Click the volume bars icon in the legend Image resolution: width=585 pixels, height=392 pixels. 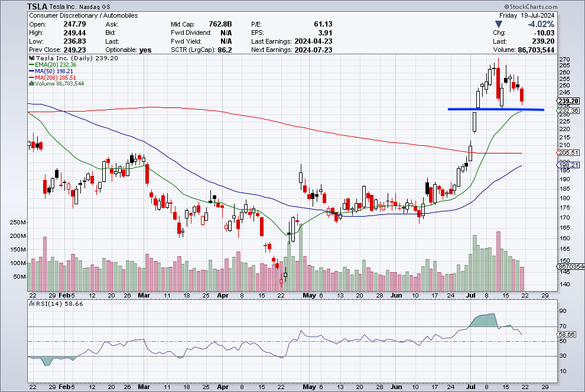point(32,84)
